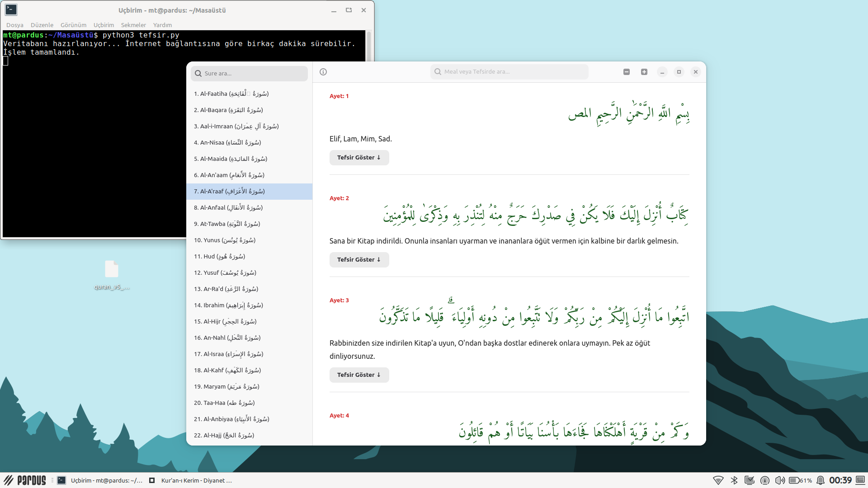Expand Tefsir Göster under Ayet 2
This screenshot has height=488, width=868.
coord(359,260)
